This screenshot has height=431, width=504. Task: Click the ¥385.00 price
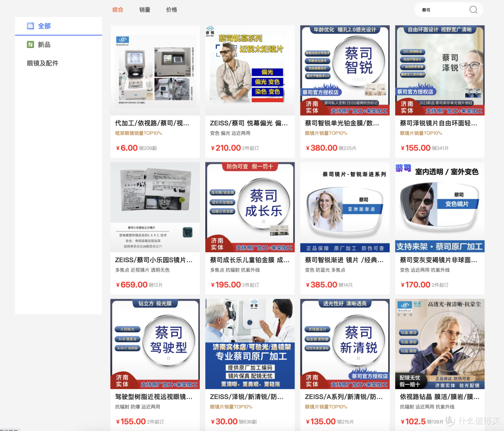tap(322, 285)
